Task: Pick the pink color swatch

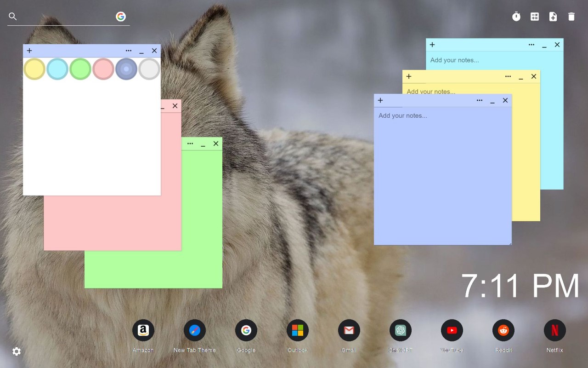Action: coord(103,69)
